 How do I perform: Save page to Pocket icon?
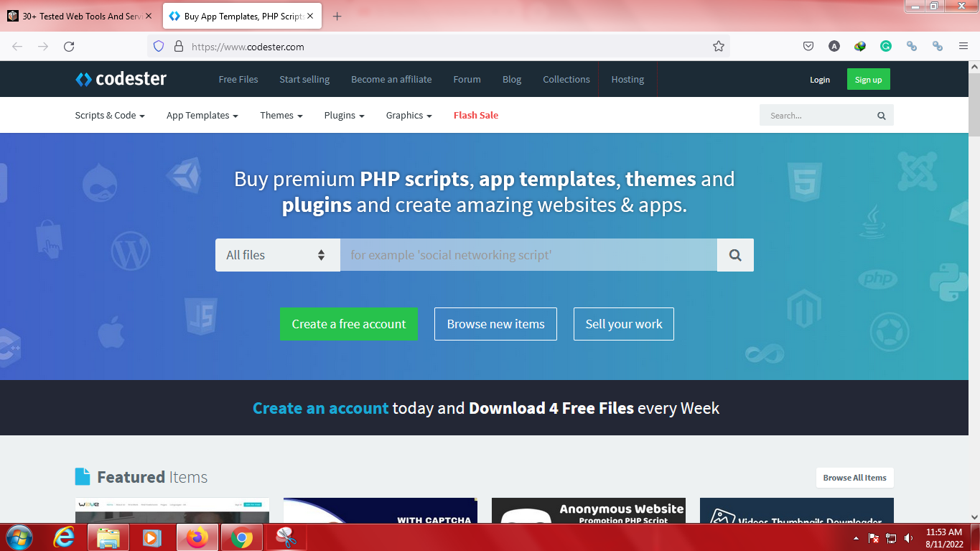point(808,47)
